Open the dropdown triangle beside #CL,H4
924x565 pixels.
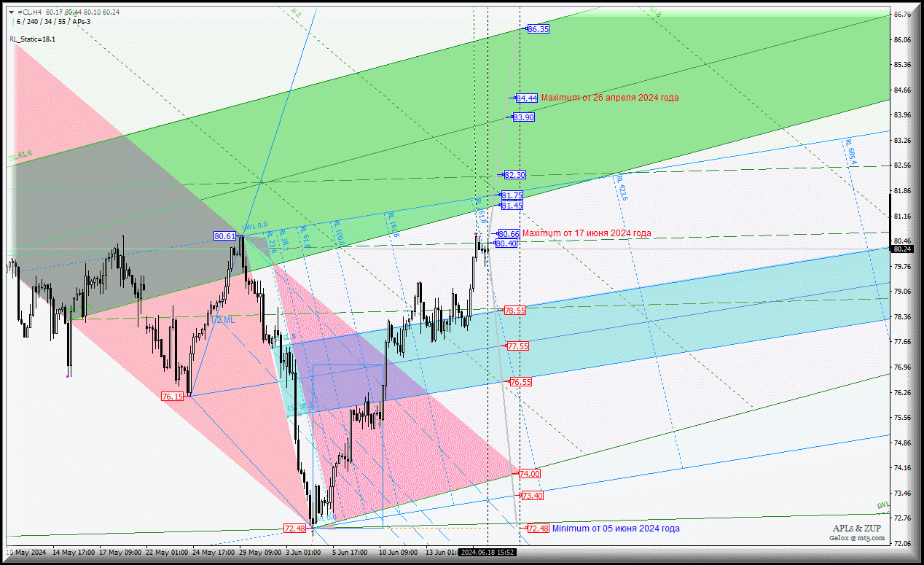click(12, 12)
